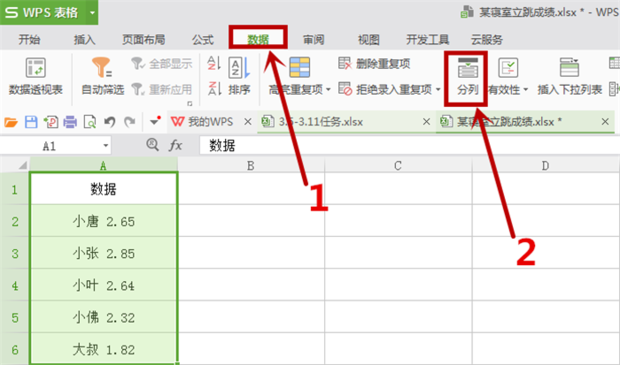Screen dimensions: 620x365
Task: Open the 有效性 dropdown arrow
Action: 525,90
